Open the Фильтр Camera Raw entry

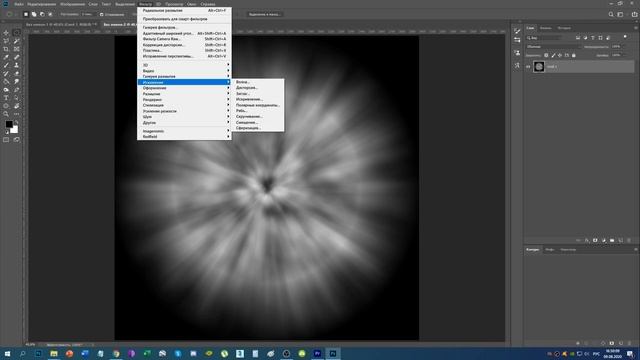tap(184, 39)
